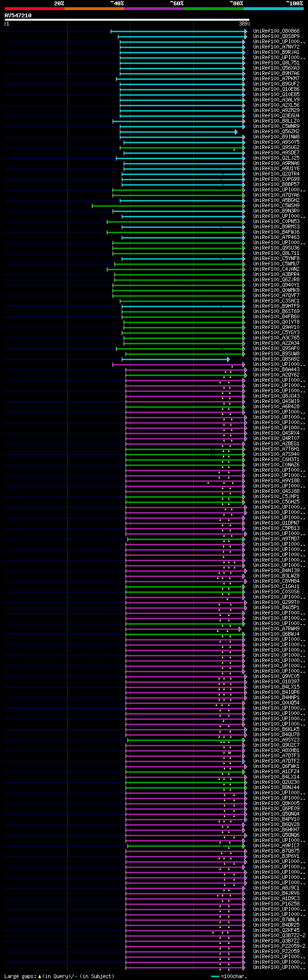Click the UniRef100_B9H7A6 label
This screenshot has width=308, height=980.
tap(276, 74)
